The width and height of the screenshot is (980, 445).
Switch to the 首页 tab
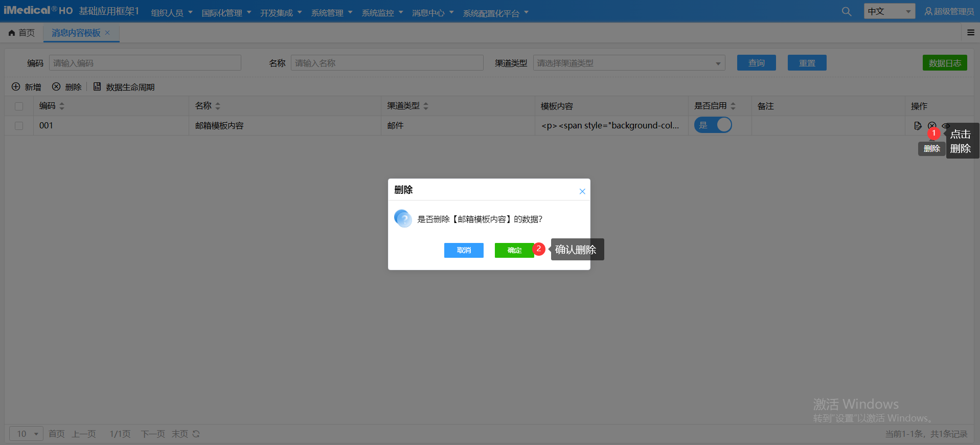(22, 33)
